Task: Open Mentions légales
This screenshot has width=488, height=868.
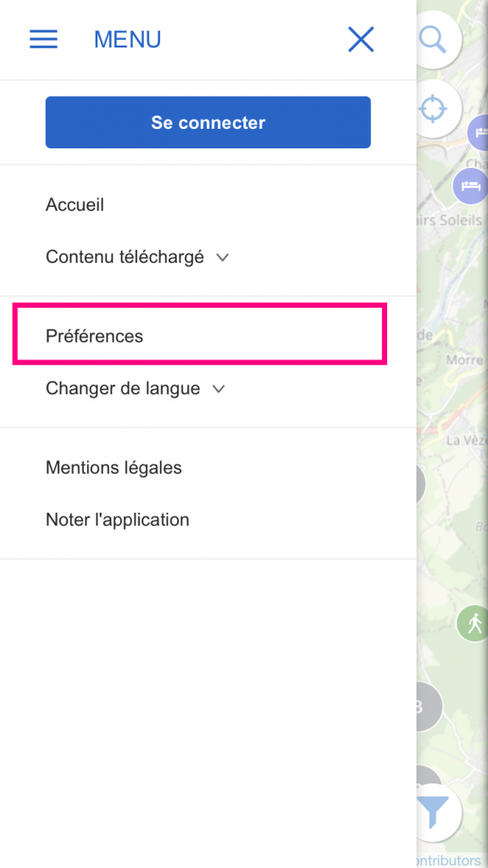Action: [114, 468]
